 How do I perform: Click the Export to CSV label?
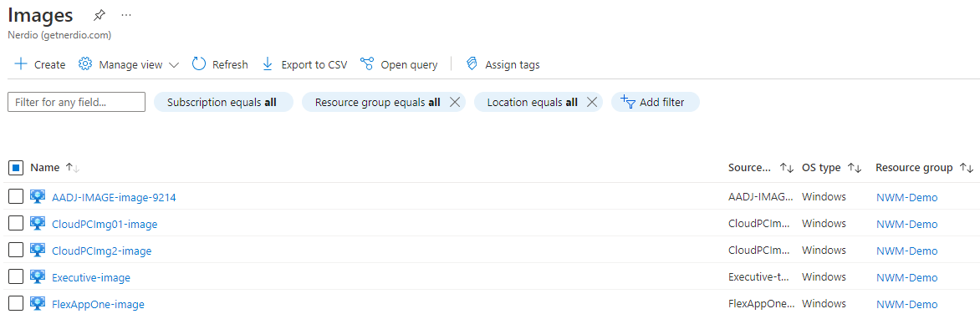pyautogui.click(x=314, y=65)
